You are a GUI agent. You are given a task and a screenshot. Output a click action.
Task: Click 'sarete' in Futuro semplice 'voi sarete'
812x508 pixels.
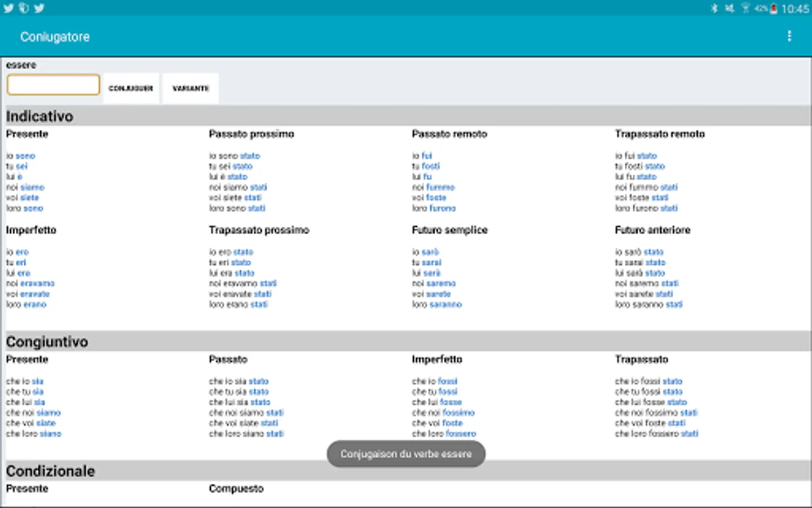pyautogui.click(x=439, y=294)
